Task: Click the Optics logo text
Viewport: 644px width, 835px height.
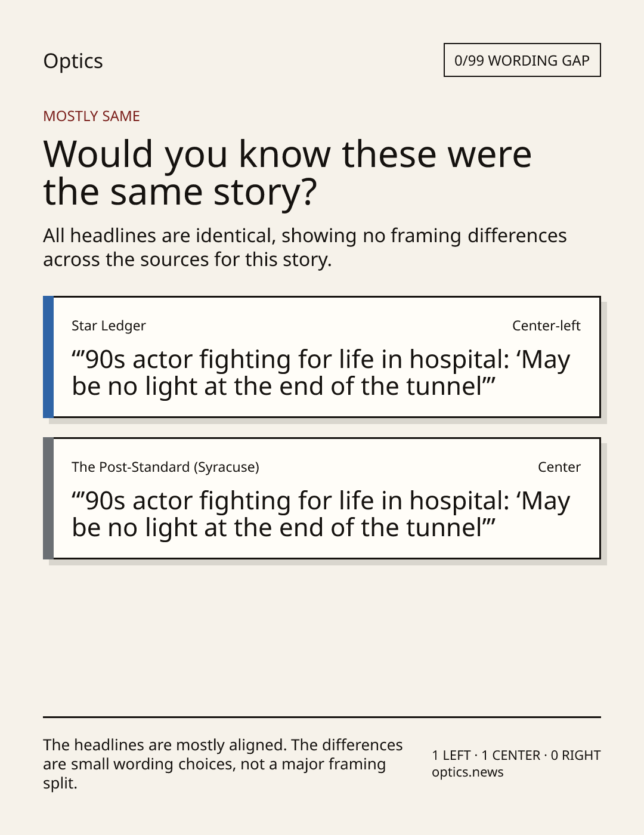Action: (x=73, y=61)
